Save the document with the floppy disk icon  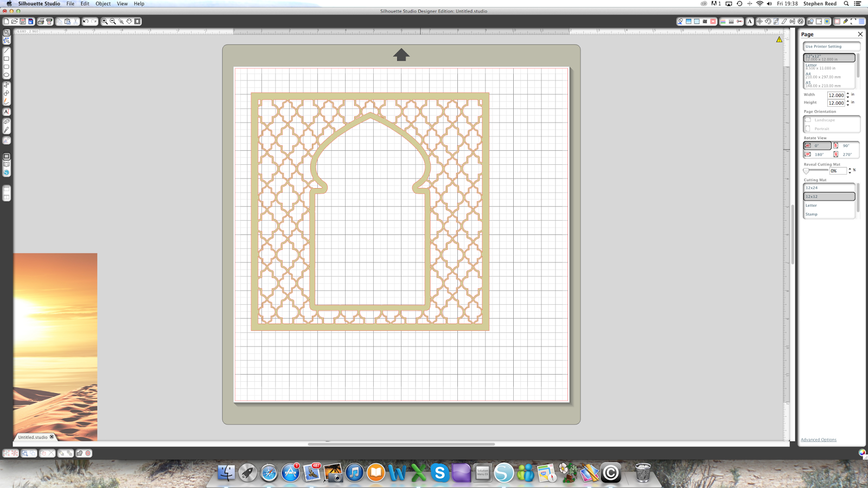click(x=23, y=22)
